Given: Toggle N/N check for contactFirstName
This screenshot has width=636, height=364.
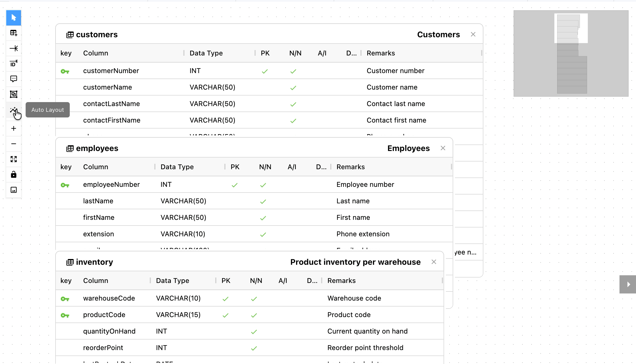Looking at the screenshot, I should (293, 121).
